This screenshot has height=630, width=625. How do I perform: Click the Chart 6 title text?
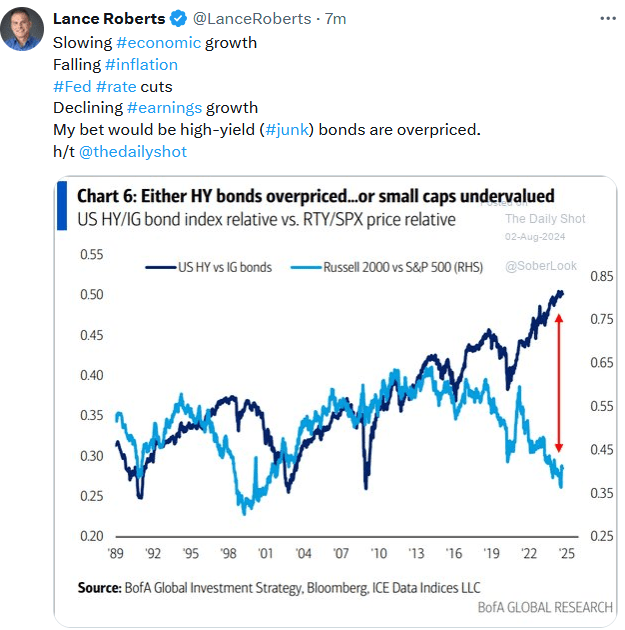316,196
